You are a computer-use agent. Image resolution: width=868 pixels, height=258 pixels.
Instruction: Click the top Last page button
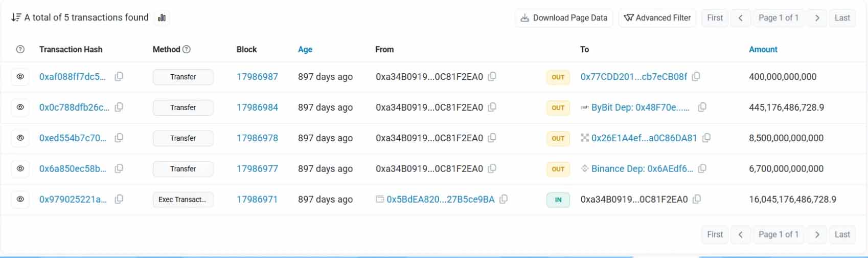pos(842,18)
